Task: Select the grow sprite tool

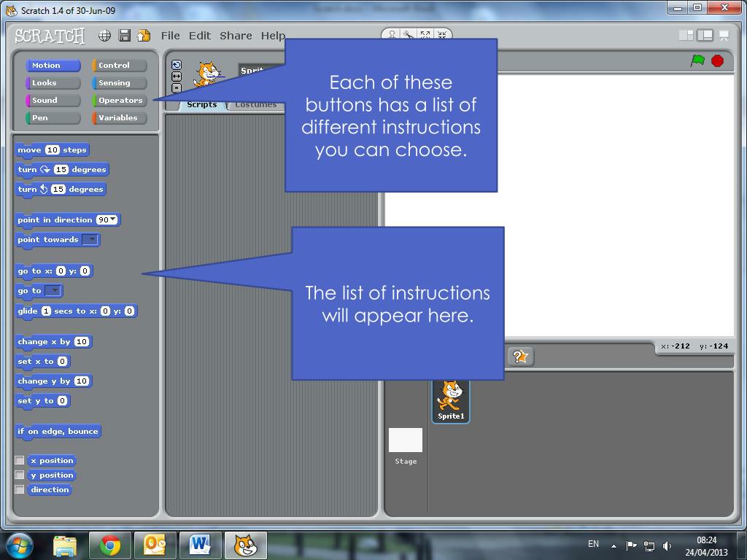Action: [425, 35]
